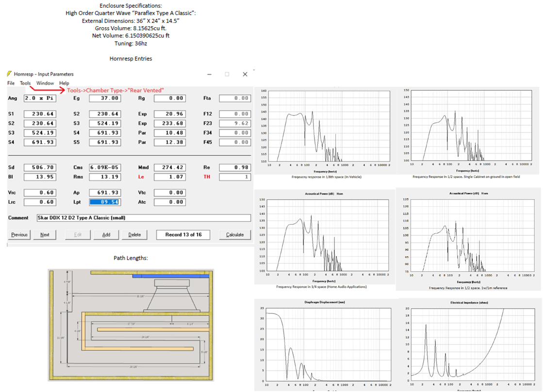Click the Path Lengths heading
This screenshot has width=545, height=392.
[x=131, y=258]
